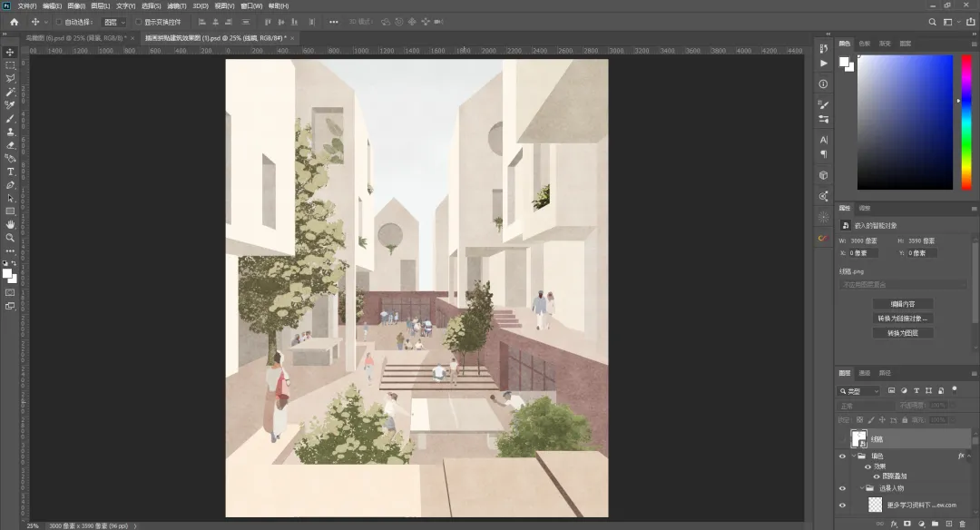
Task: Click the 编辑内容 button
Action: point(902,304)
